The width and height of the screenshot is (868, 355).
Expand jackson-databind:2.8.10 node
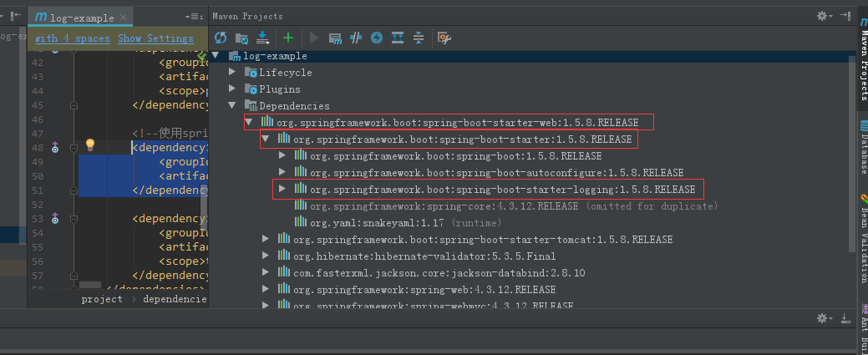coord(266,272)
